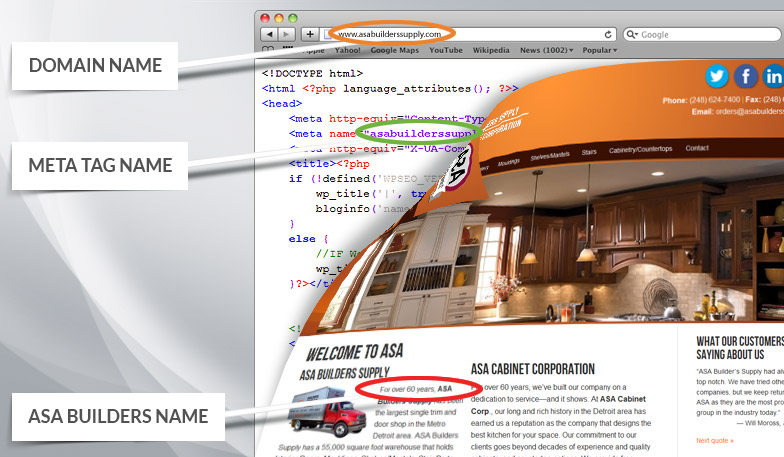Image resolution: width=784 pixels, height=457 pixels.
Task: Open ASA's LinkedIn page icon
Action: pyautogui.click(x=774, y=76)
